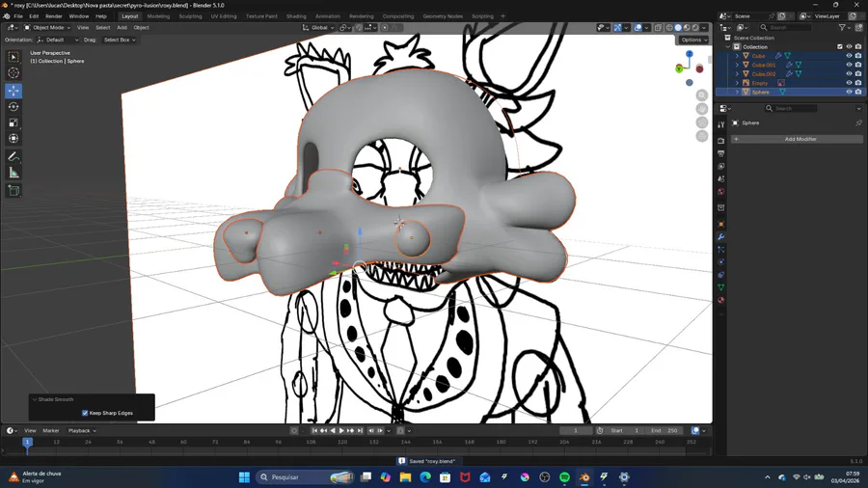This screenshot has width=868, height=488.
Task: Toggle viewport overlays button
Action: coord(637,28)
